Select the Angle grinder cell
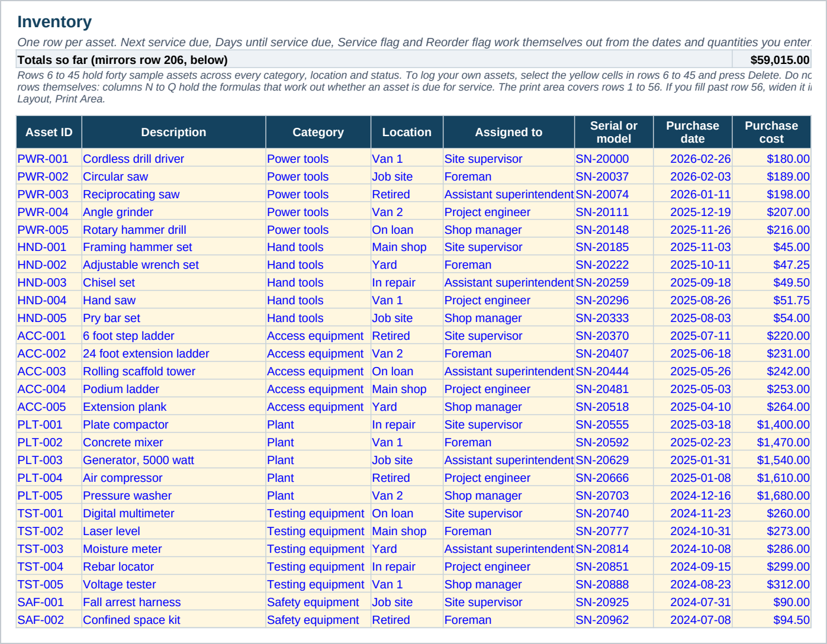 coord(173,212)
